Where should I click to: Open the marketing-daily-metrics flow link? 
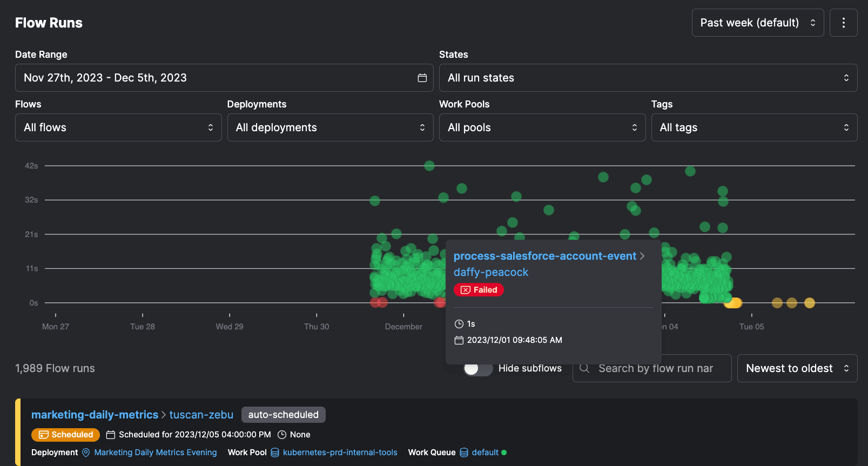click(x=95, y=415)
